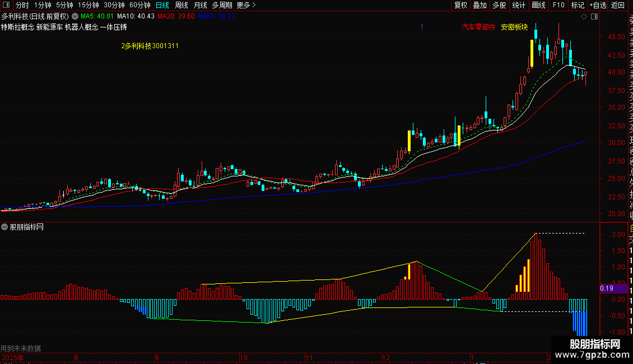Click the 2多利科技3001311 chart label
Viewport: 633px width, 364px height.
150,46
